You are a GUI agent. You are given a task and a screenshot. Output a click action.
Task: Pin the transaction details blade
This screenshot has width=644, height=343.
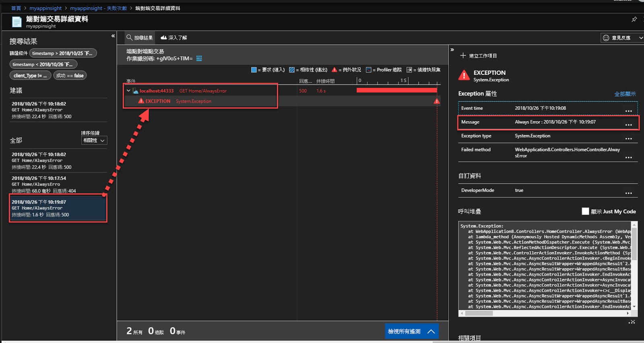(634, 19)
